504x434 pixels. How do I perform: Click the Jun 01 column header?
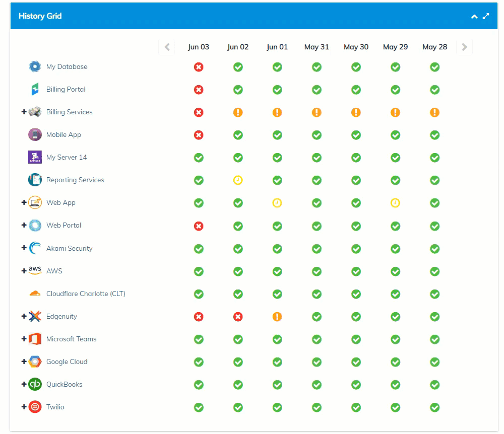(x=277, y=47)
